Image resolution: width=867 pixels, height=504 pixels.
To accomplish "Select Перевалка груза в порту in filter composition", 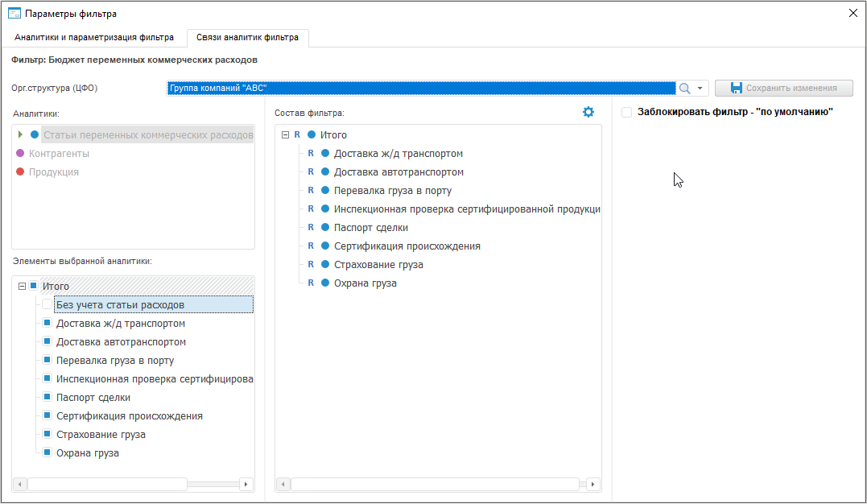I will pyautogui.click(x=392, y=191).
